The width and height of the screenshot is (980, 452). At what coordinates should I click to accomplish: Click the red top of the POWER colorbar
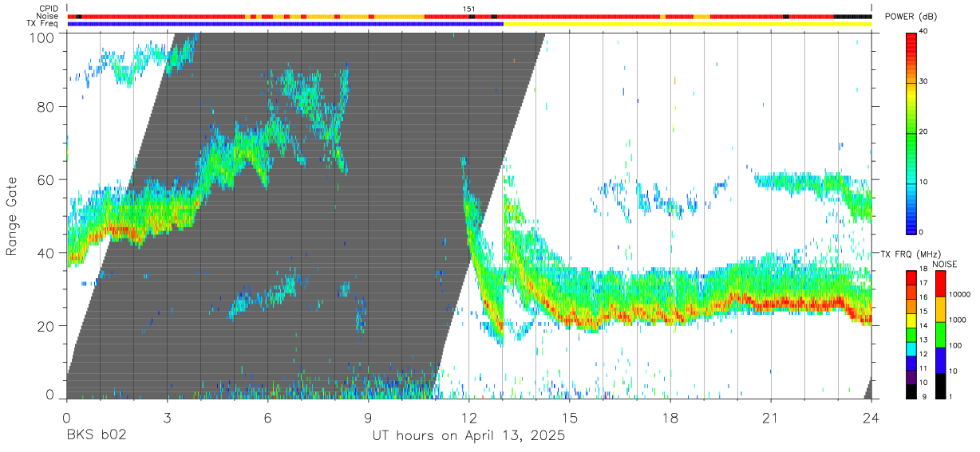(x=912, y=44)
